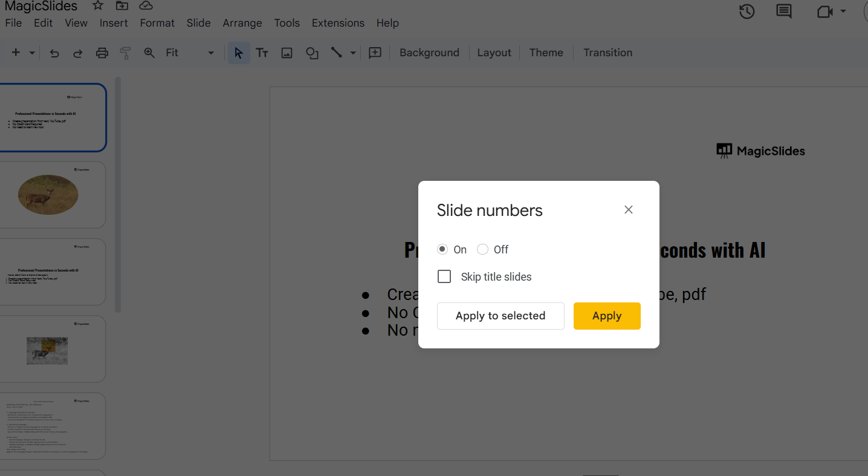Select the Off radio button
Image resolution: width=868 pixels, height=476 pixels.
pyautogui.click(x=482, y=249)
